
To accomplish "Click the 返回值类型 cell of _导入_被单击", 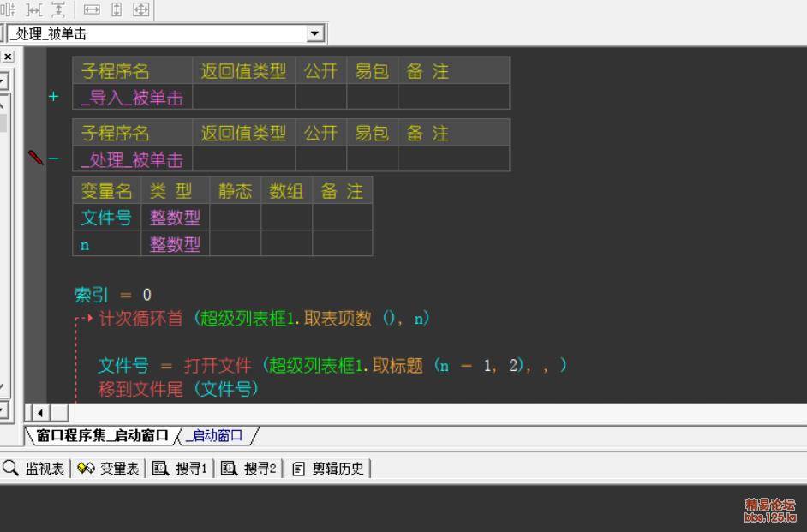I will (x=244, y=98).
